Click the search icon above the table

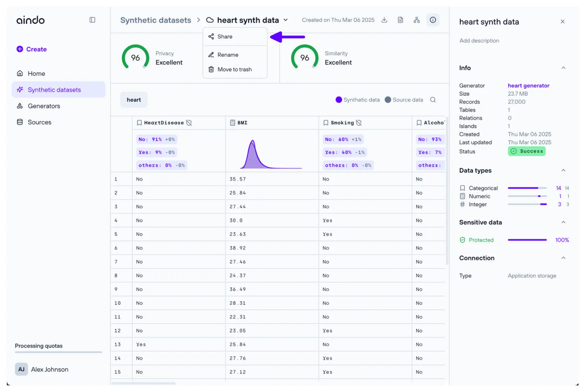tap(433, 100)
